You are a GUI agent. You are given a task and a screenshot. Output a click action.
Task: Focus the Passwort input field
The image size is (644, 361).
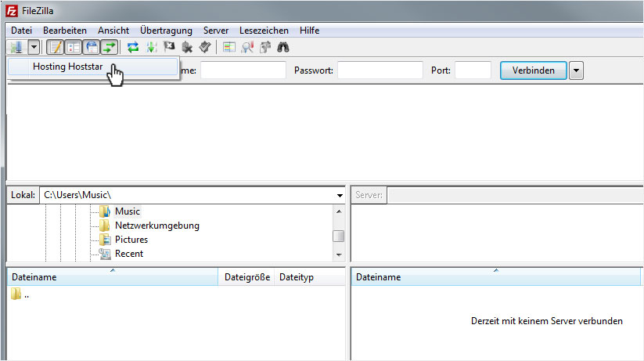(380, 70)
